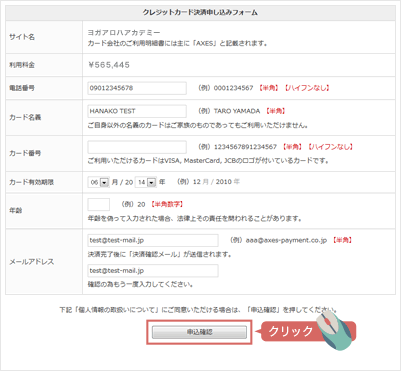Click the example expiry 12 月 / 2010 年
401x371 pixels.
[216, 182]
